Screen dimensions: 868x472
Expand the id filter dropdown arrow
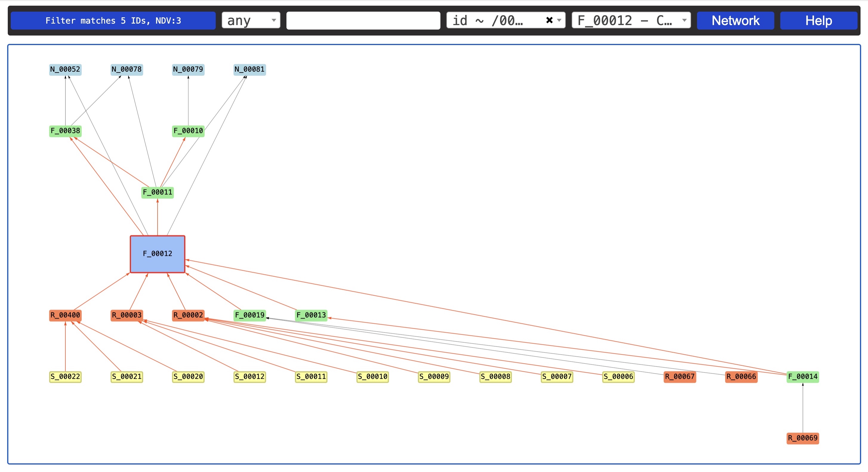559,20
